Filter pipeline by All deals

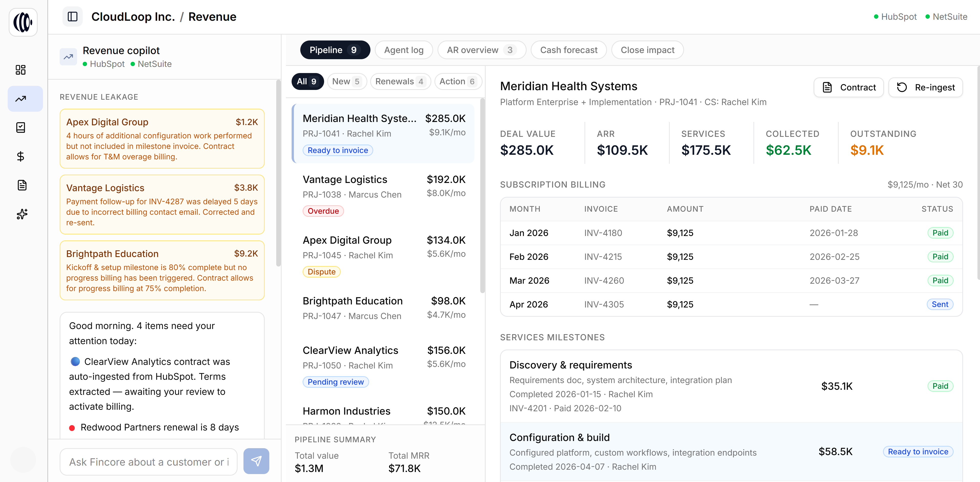tap(307, 81)
